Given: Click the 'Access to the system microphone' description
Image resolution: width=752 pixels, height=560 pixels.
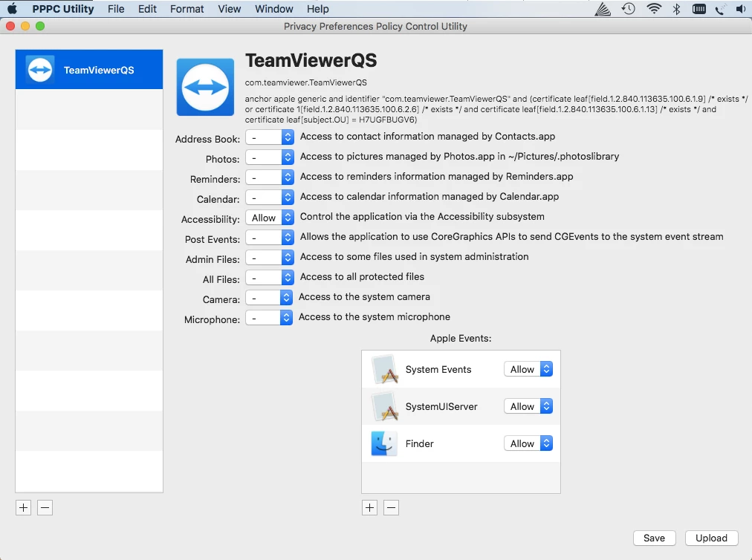Looking at the screenshot, I should tap(375, 317).
